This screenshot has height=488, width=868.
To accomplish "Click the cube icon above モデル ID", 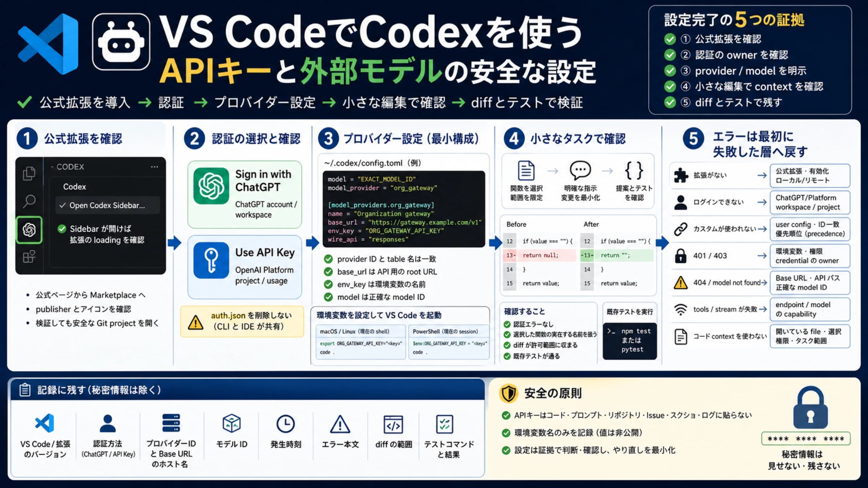I will tap(231, 423).
